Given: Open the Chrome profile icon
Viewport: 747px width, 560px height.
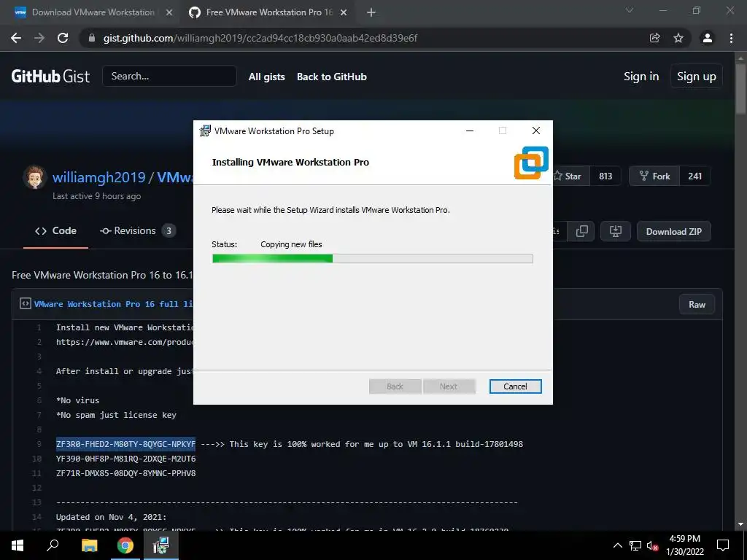Looking at the screenshot, I should (708, 38).
